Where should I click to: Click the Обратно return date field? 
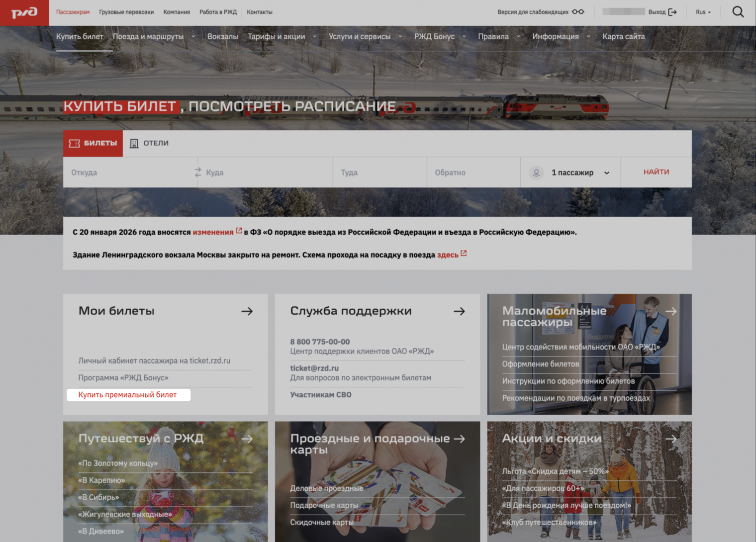(473, 173)
